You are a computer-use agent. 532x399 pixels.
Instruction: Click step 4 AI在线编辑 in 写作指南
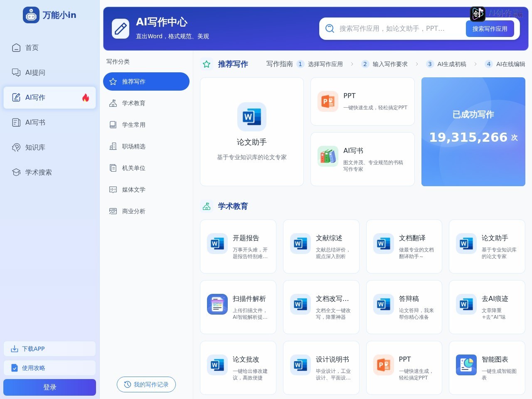tap(505, 64)
